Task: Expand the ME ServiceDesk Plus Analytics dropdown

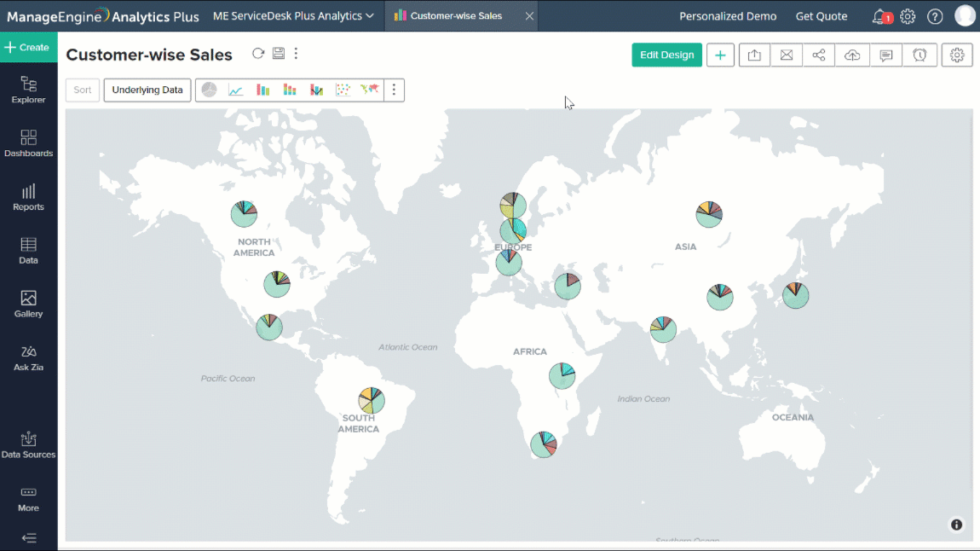Action: (x=293, y=16)
